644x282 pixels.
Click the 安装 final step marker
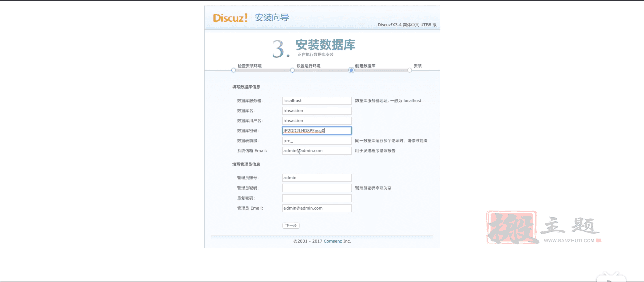(x=410, y=70)
